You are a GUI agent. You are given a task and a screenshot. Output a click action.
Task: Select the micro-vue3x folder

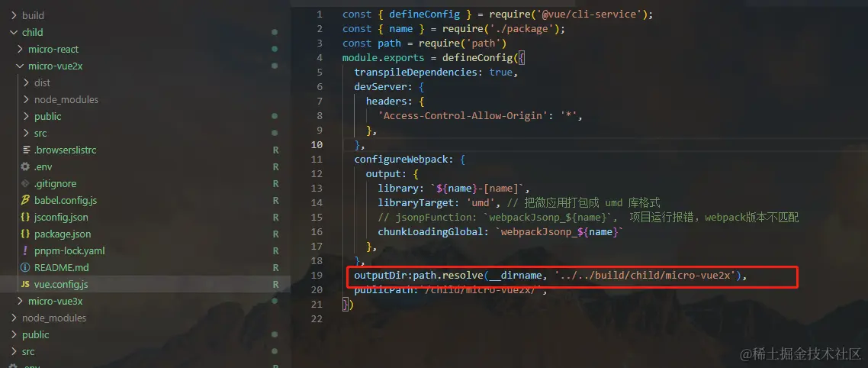56,301
